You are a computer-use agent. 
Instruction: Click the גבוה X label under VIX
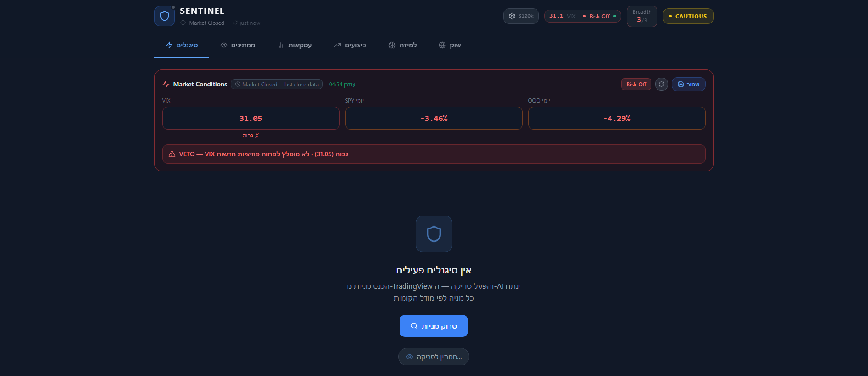pyautogui.click(x=251, y=136)
